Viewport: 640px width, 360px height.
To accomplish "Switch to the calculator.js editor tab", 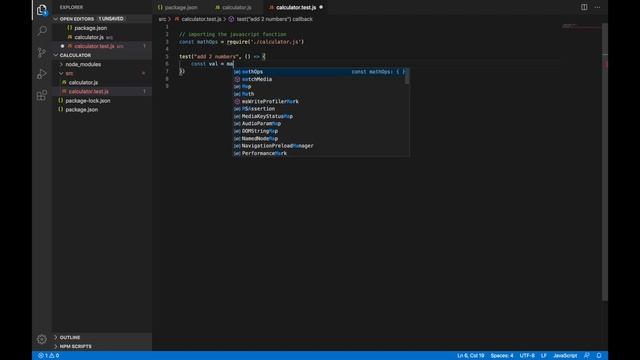I will click(x=234, y=7).
